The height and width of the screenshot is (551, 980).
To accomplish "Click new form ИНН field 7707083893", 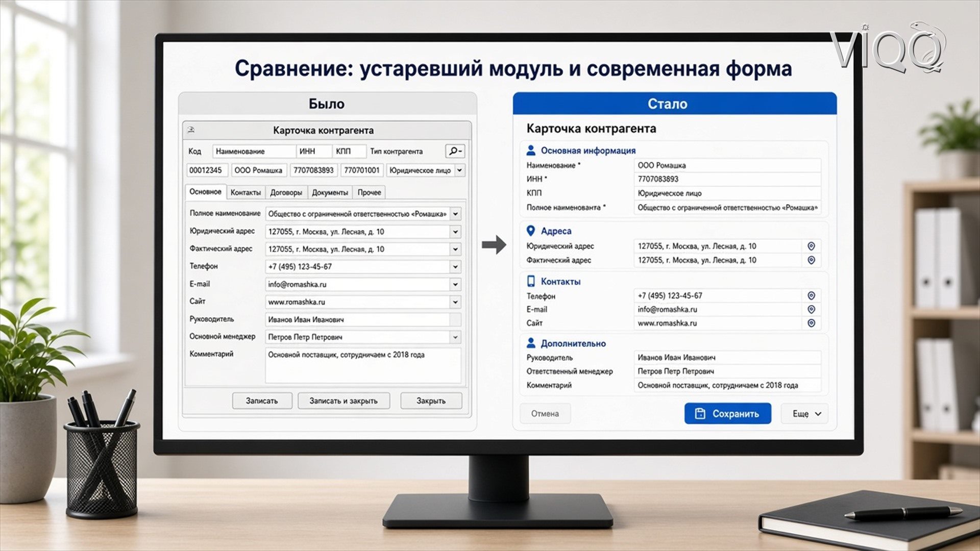I will (727, 179).
